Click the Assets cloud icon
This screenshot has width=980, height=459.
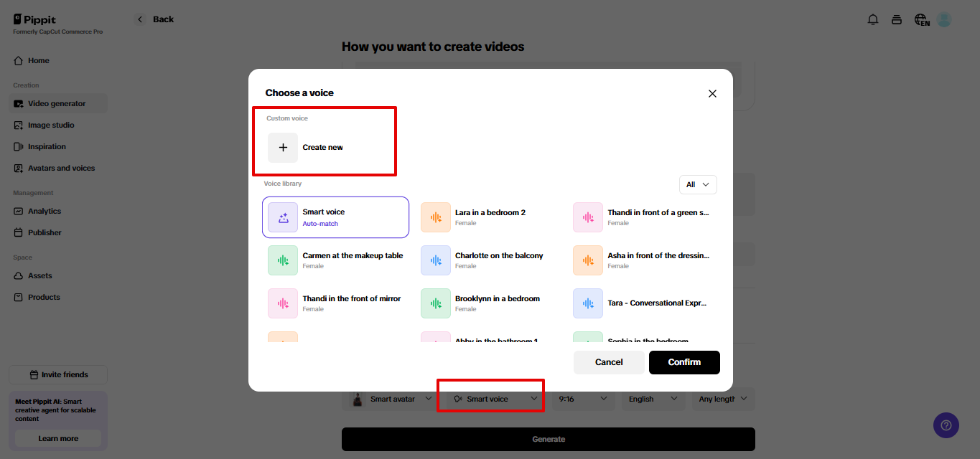click(19, 275)
